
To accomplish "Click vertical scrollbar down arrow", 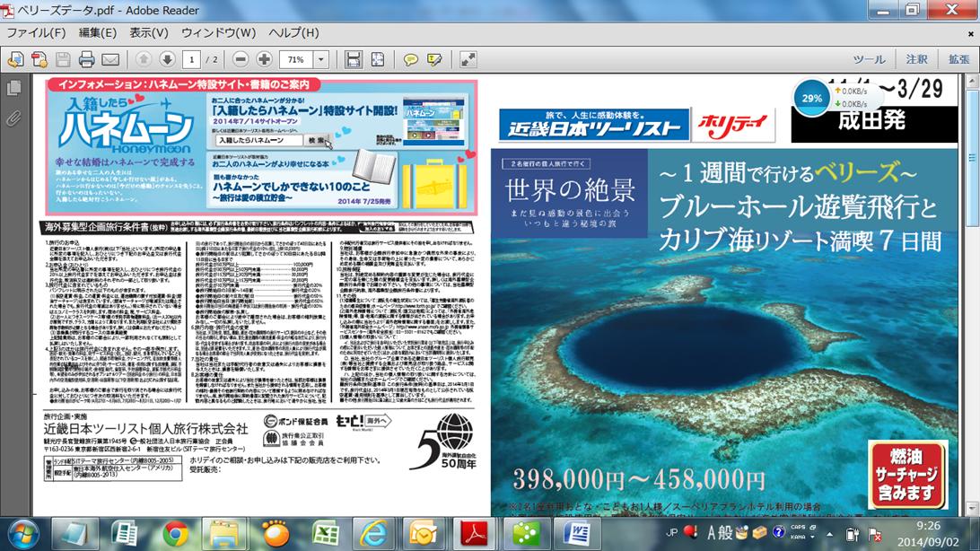I will coord(972,509).
